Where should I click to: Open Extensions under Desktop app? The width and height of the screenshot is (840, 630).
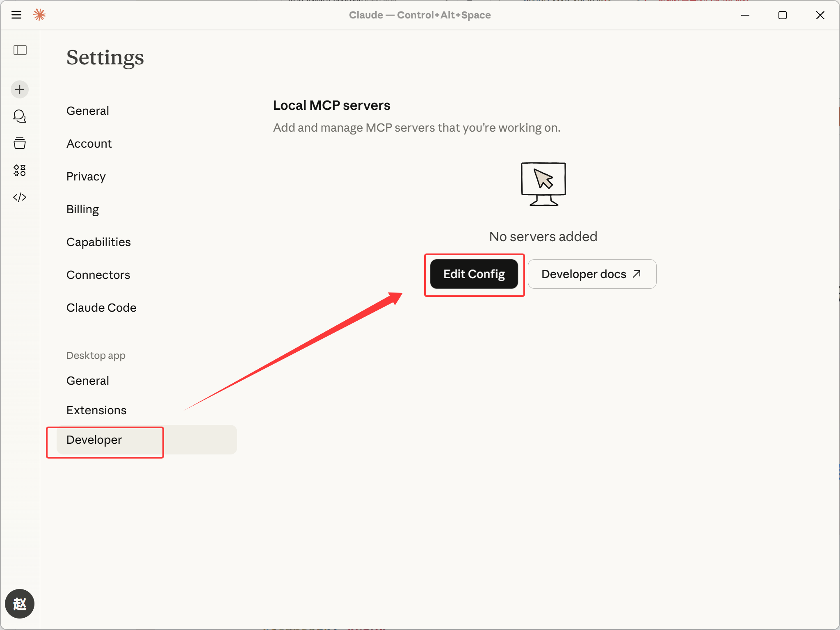(96, 410)
